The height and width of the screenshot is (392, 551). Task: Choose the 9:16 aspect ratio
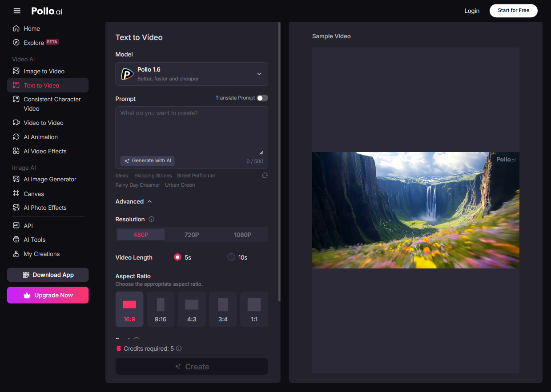[x=161, y=309]
